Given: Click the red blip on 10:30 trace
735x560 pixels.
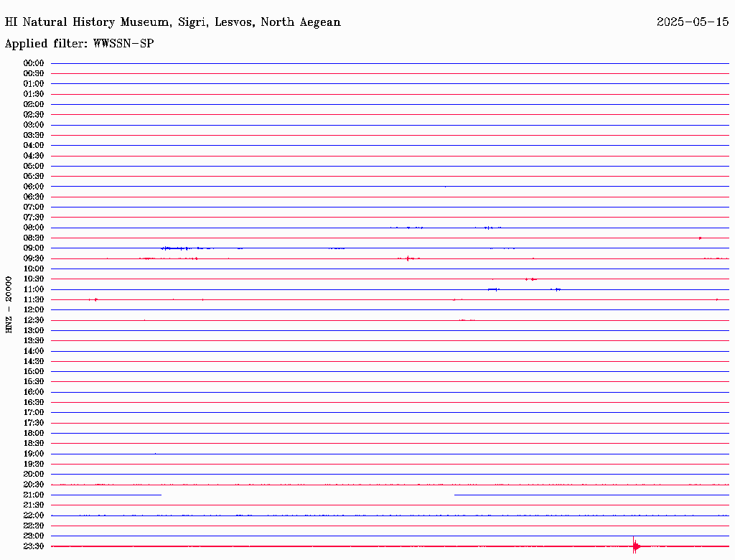Looking at the screenshot, I should point(531,279).
